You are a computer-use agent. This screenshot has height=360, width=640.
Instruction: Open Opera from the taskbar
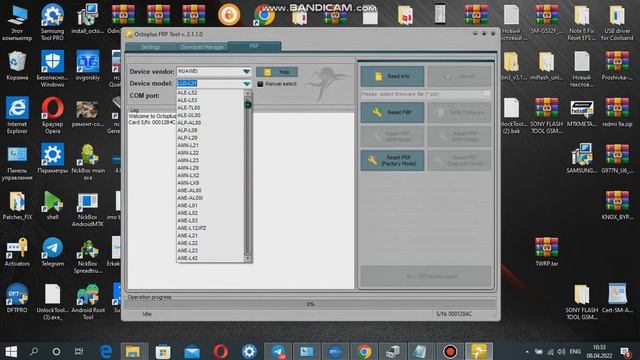coord(220,351)
